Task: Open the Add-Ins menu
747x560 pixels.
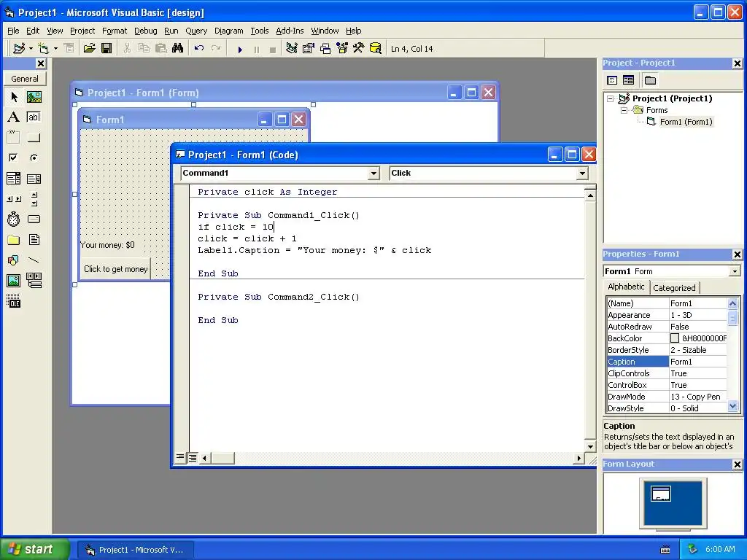Action: click(x=290, y=31)
